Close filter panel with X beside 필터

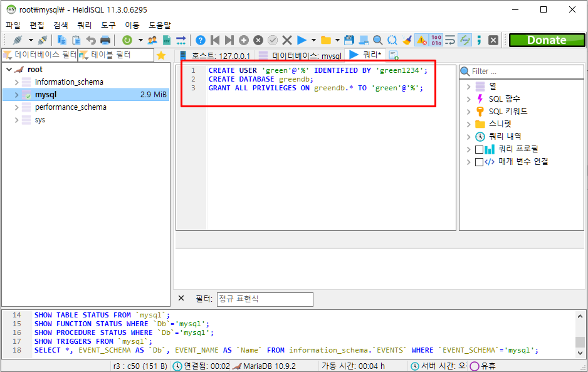pyautogui.click(x=181, y=299)
